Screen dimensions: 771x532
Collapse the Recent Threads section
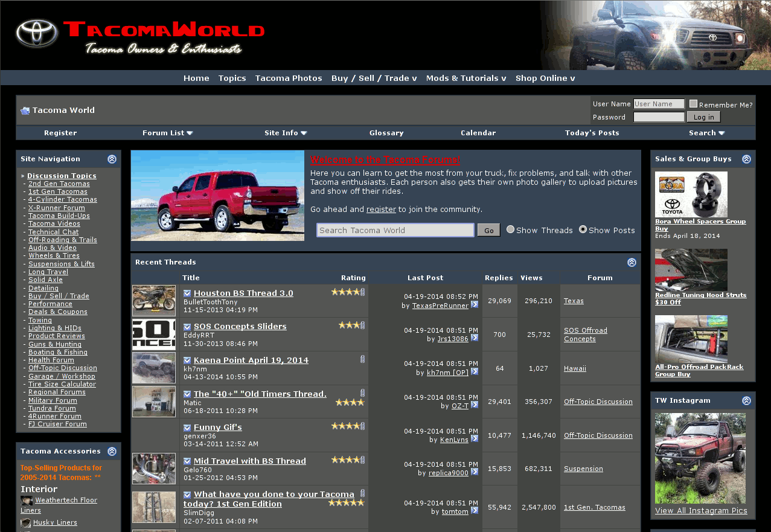point(632,262)
